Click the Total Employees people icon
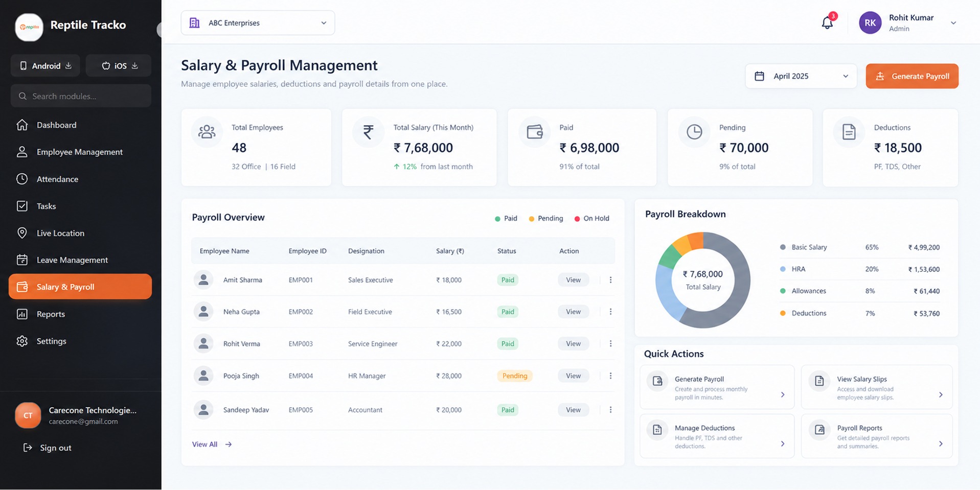The height and width of the screenshot is (490, 980). pyautogui.click(x=207, y=132)
